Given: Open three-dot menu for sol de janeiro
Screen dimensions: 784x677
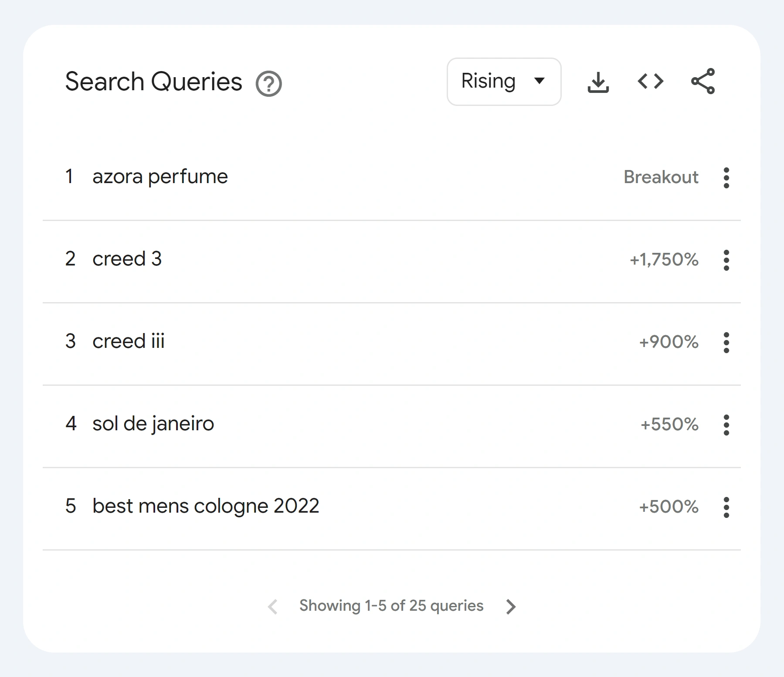Looking at the screenshot, I should click(726, 425).
